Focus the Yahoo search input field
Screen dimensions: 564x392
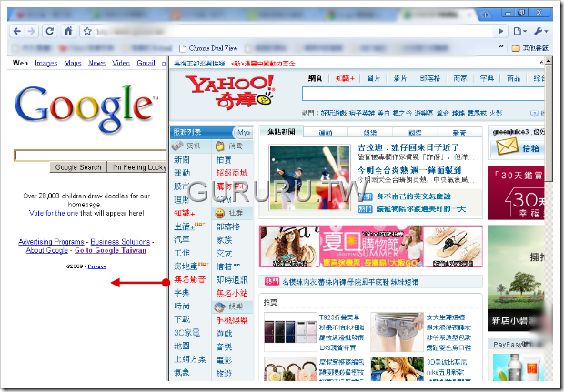pos(423,94)
